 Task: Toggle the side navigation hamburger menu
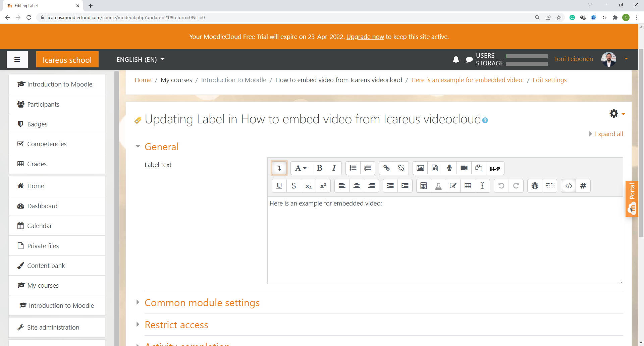click(17, 60)
